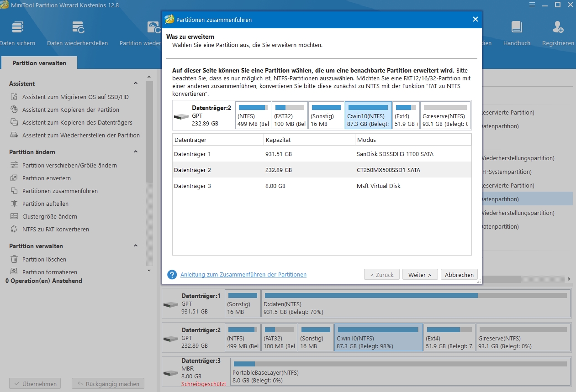The height and width of the screenshot is (392, 576).
Task: Open the Daten wiederherstellen tool
Action: pyautogui.click(x=78, y=27)
